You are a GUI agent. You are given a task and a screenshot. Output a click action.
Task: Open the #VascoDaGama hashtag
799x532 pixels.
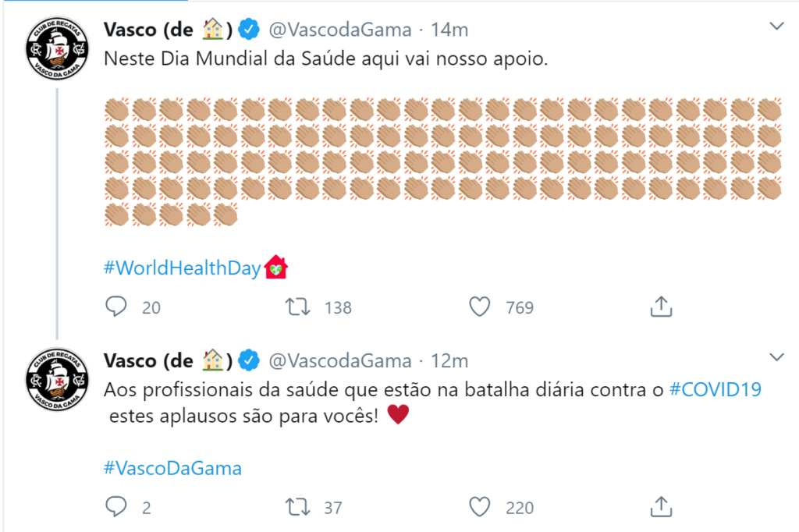[172, 468]
